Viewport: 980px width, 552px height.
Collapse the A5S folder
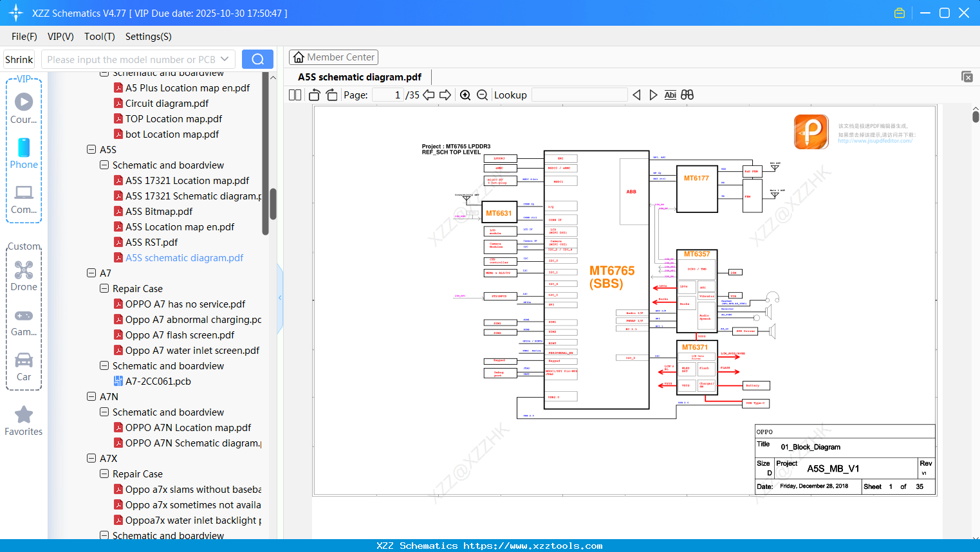click(x=91, y=149)
